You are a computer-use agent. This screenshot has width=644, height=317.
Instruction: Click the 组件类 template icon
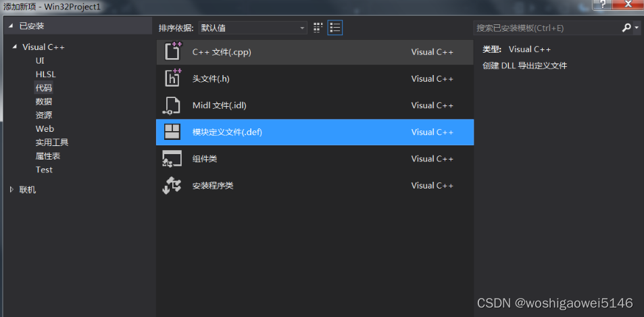click(172, 158)
